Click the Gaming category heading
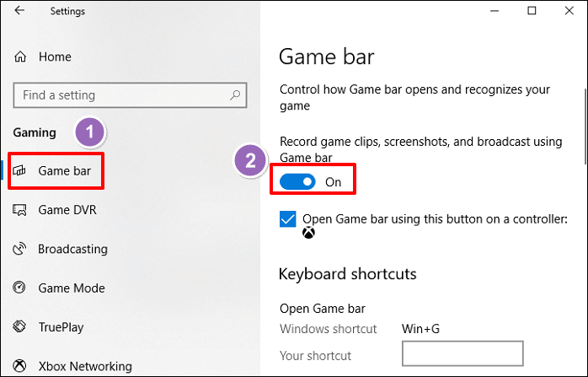 [x=35, y=132]
